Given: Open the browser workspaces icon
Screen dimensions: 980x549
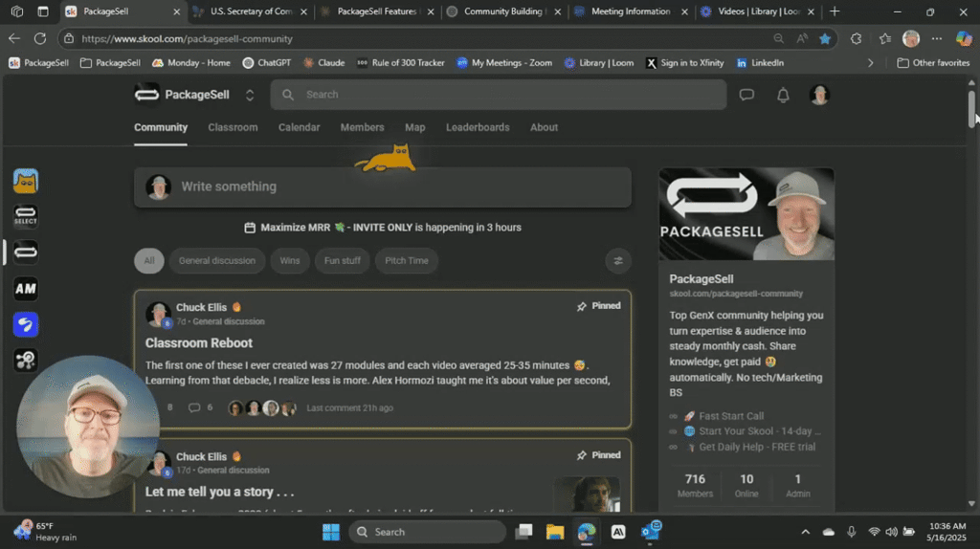Looking at the screenshot, I should point(17,11).
